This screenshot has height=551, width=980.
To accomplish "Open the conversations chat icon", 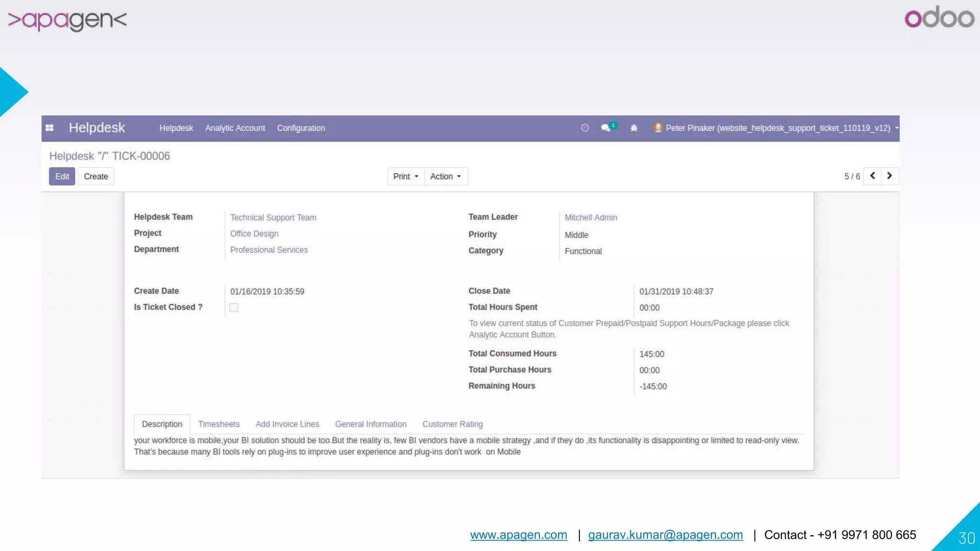I will 606,128.
